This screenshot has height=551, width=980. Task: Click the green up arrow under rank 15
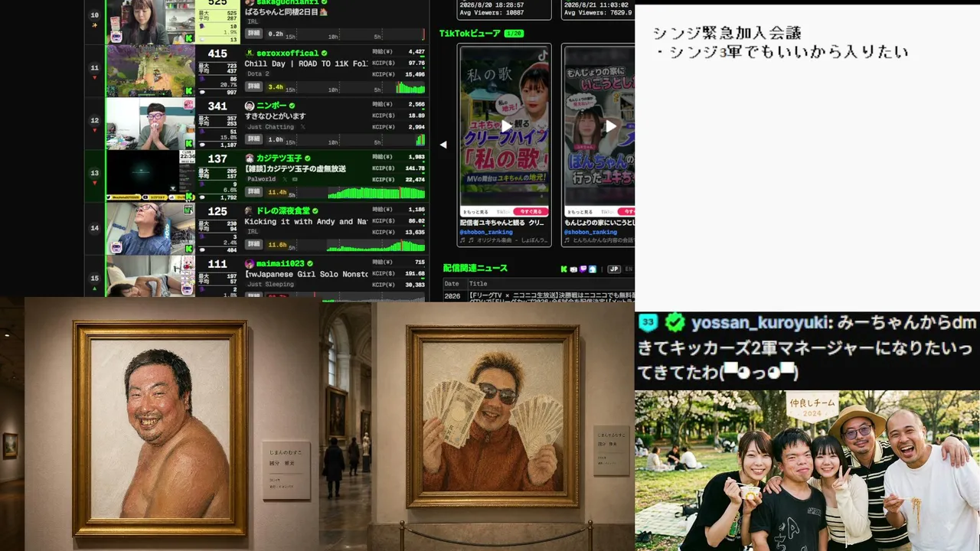point(95,288)
